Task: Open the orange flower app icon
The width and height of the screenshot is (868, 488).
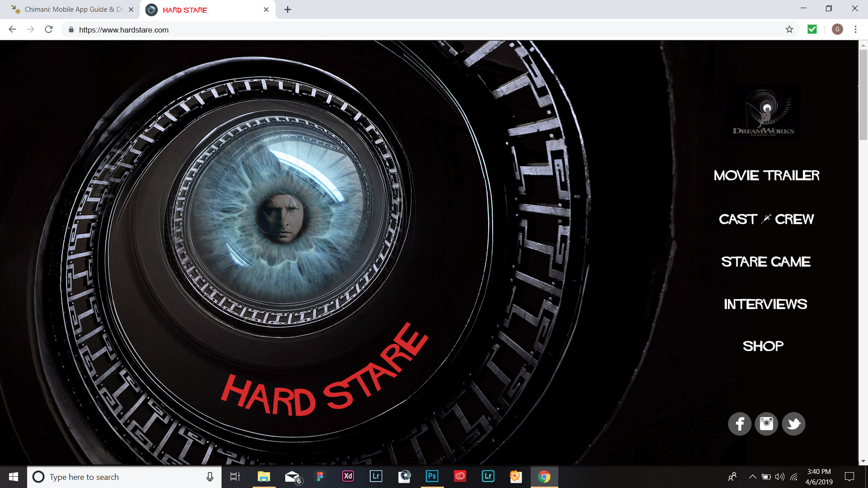Action: (516, 477)
